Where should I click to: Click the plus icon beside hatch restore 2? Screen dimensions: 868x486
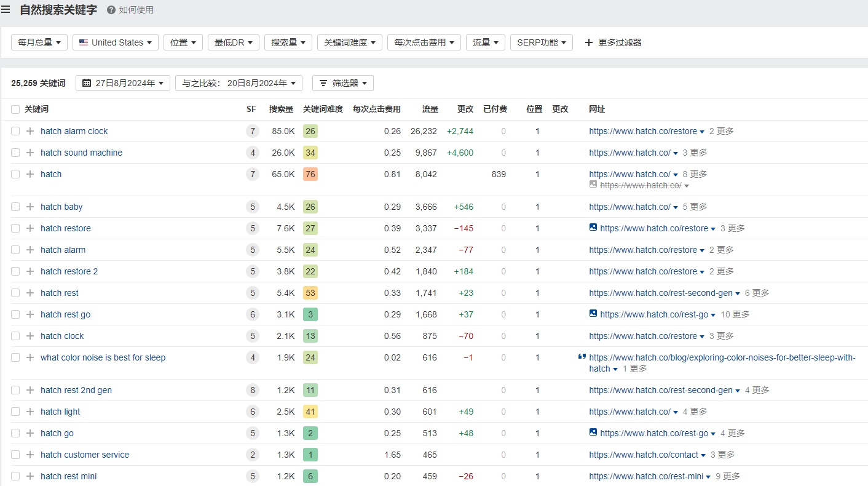(x=30, y=271)
